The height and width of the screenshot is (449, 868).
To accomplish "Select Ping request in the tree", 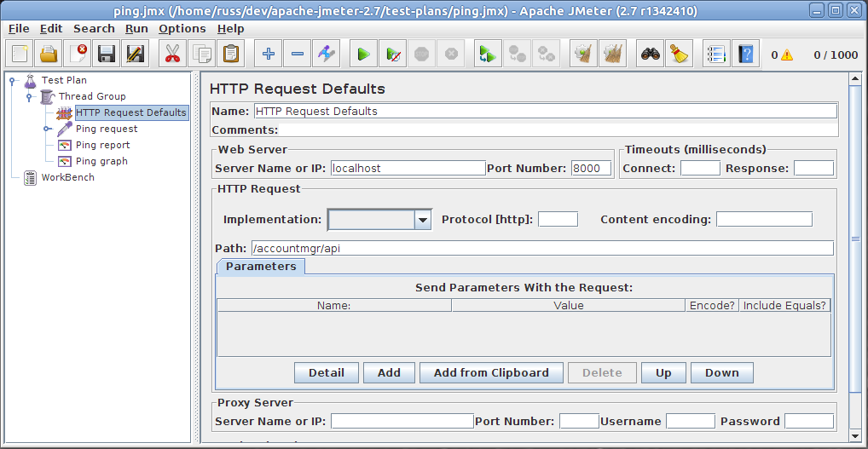I will pyautogui.click(x=107, y=129).
